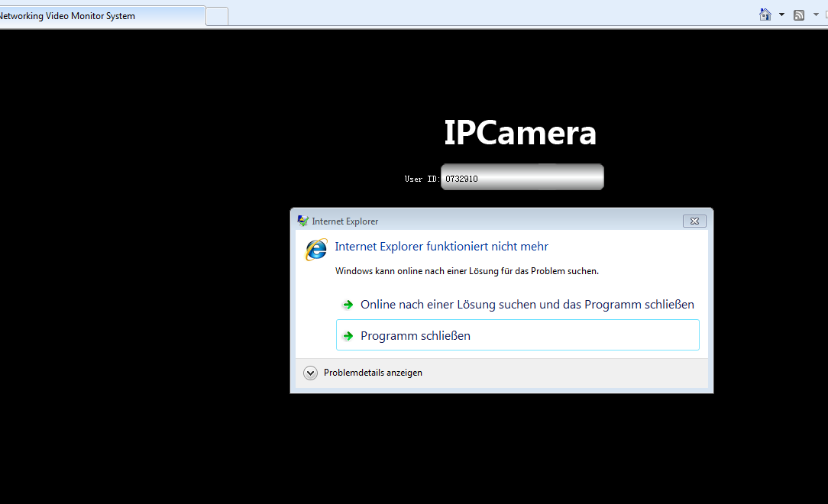This screenshot has height=504, width=828.
Task: Open the RSS feeds dropdown arrow
Action: click(x=816, y=15)
